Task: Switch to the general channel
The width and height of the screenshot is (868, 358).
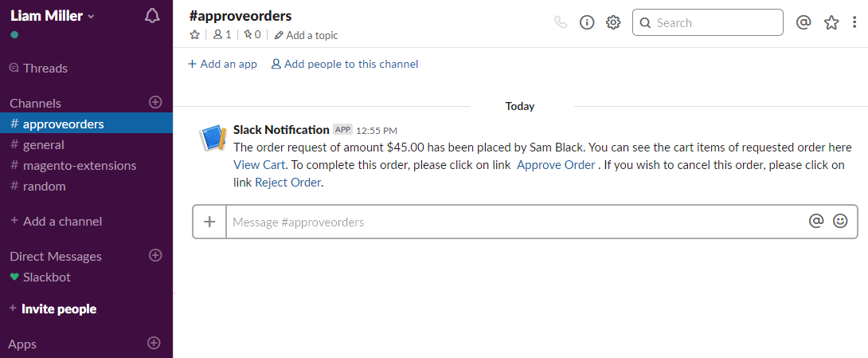Action: click(43, 145)
